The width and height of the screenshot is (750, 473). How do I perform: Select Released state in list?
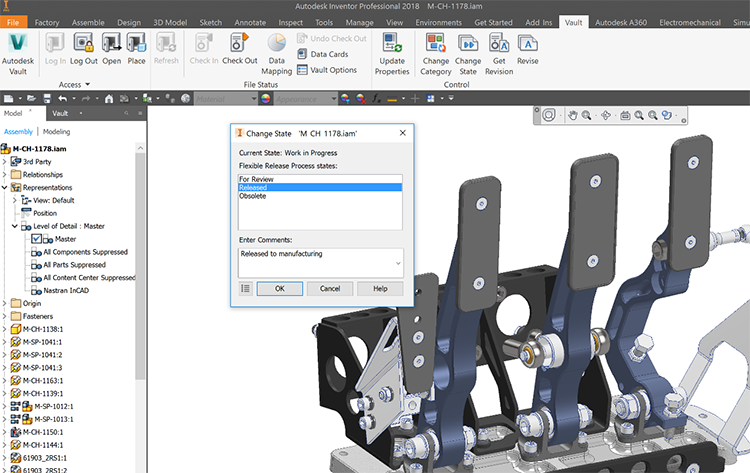pos(320,187)
